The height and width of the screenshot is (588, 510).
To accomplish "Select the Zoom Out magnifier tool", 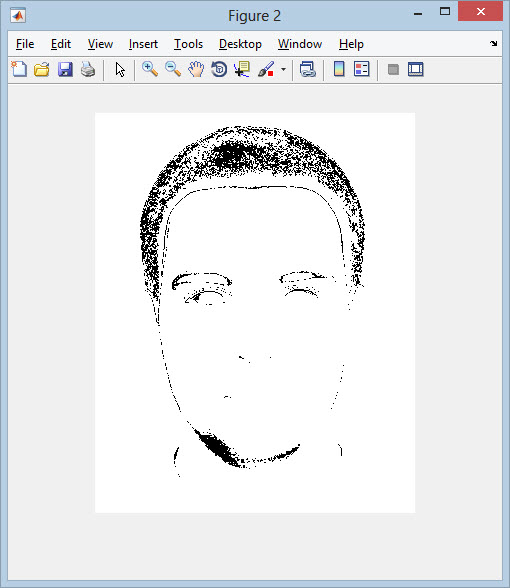I will 173,69.
